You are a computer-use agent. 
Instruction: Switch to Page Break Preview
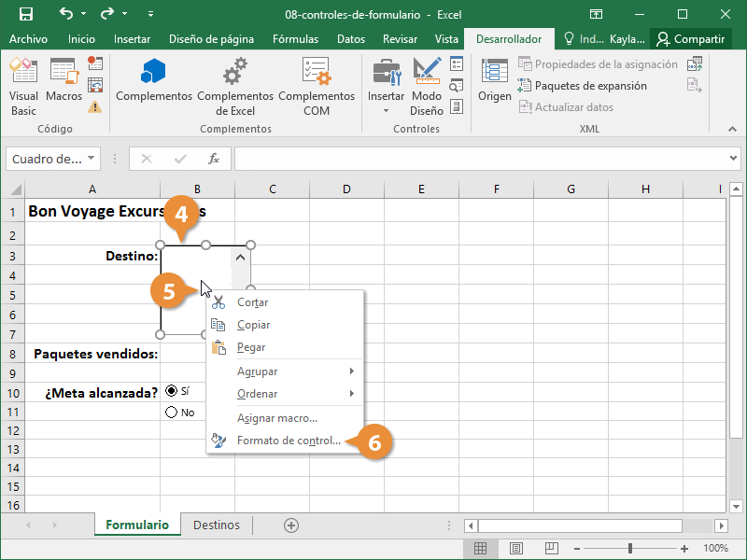pyautogui.click(x=552, y=549)
